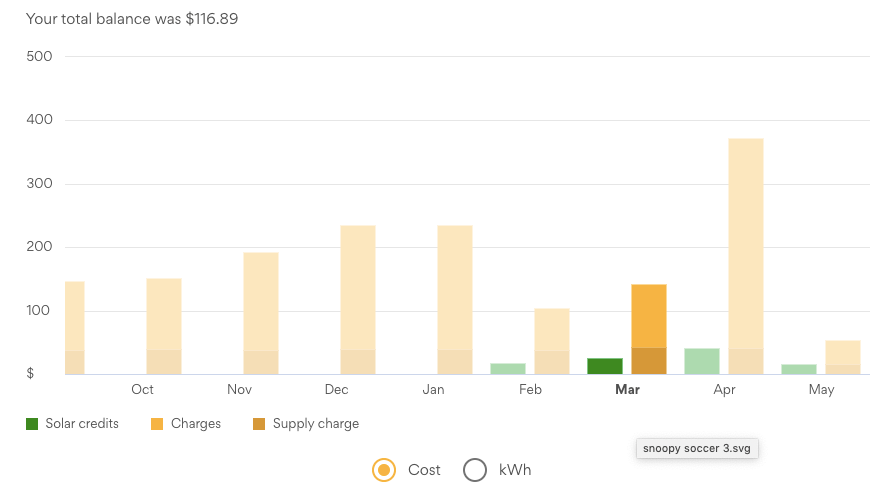This screenshot has height=490, width=887.
Task: Switch the chart to kWh
Action: click(x=475, y=470)
